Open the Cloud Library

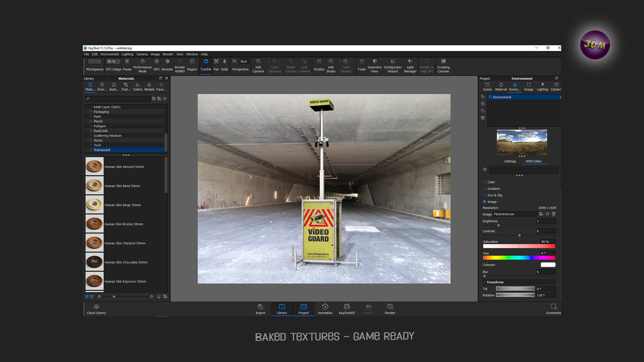point(96,309)
